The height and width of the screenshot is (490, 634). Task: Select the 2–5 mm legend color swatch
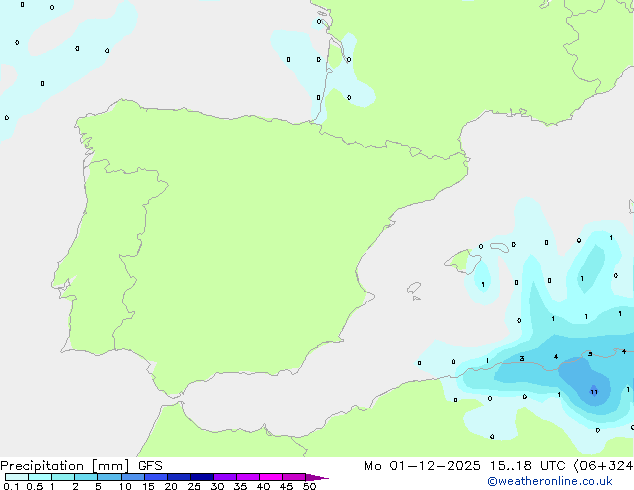(x=86, y=477)
